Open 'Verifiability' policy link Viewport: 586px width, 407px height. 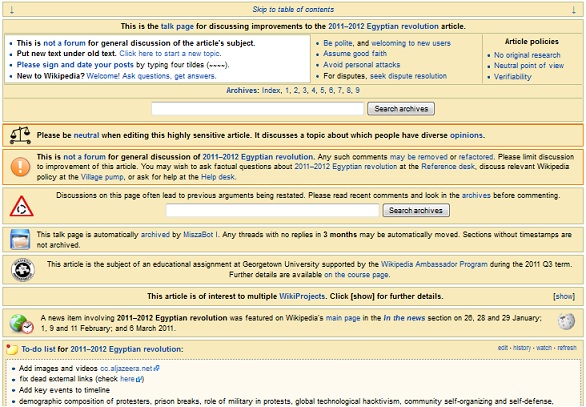click(512, 77)
